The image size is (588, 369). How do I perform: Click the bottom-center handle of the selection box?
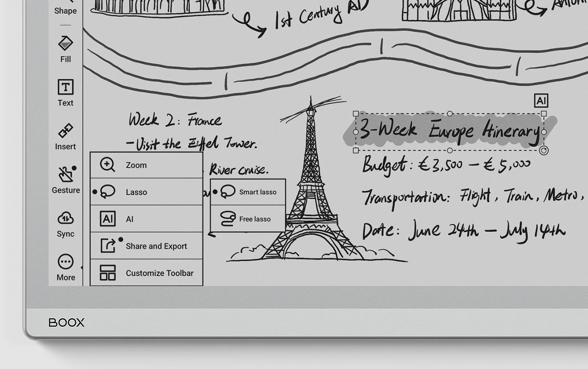pos(449,151)
